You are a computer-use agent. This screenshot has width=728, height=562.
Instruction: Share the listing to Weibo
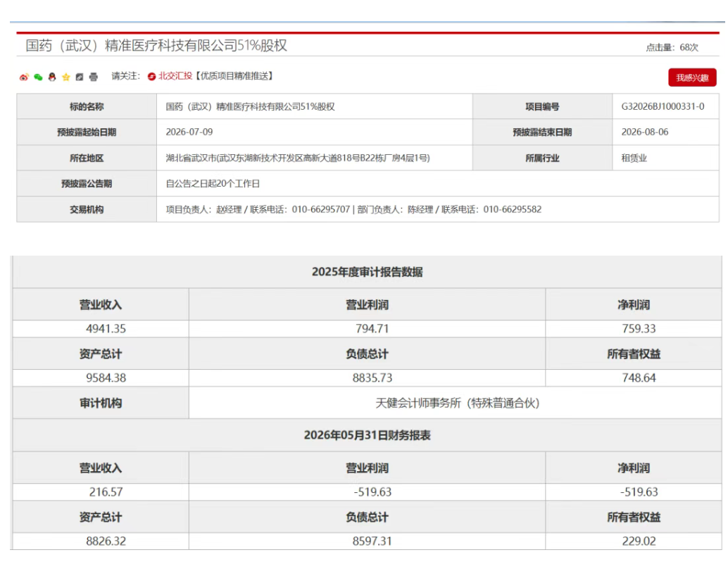[x=24, y=77]
